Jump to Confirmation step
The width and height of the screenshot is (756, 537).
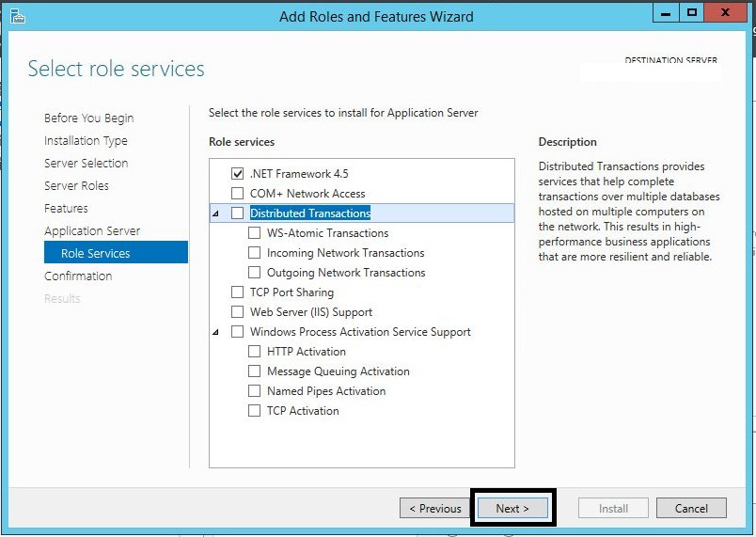pos(78,276)
